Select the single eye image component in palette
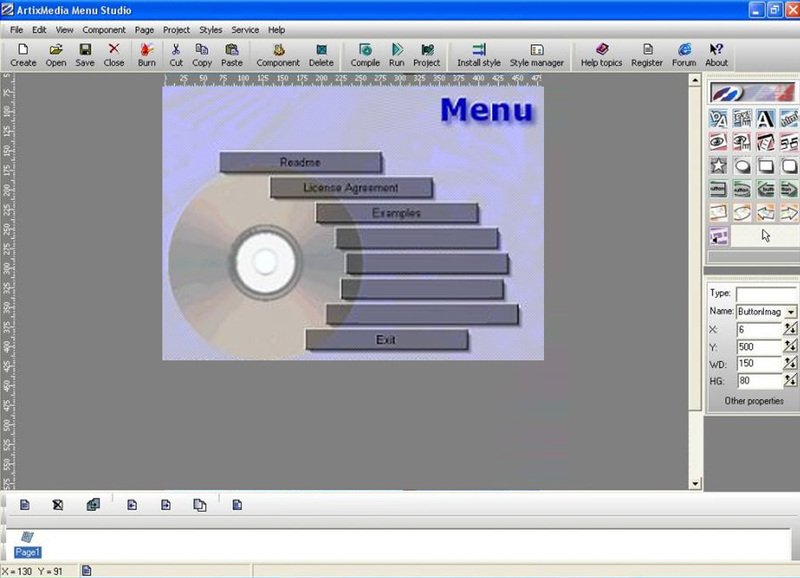 [718, 142]
